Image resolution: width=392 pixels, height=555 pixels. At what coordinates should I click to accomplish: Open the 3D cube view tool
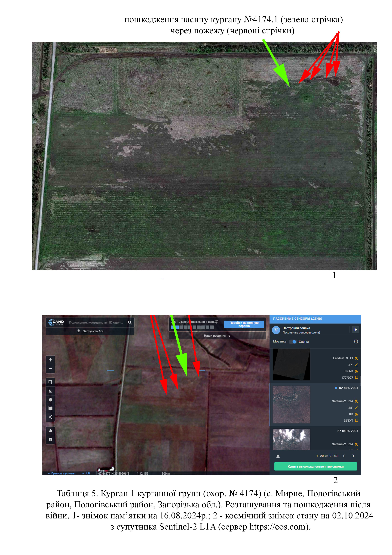pyautogui.click(x=50, y=440)
